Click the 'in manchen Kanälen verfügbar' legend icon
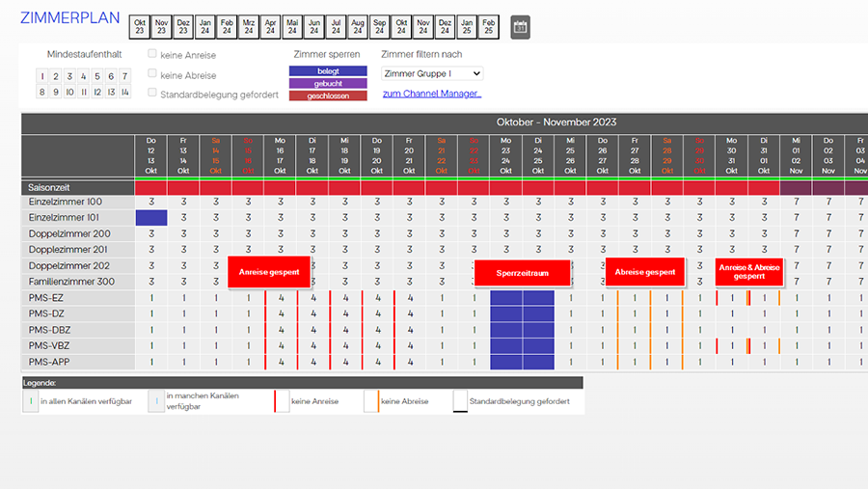Image resolution: width=868 pixels, height=489 pixels. click(x=156, y=400)
